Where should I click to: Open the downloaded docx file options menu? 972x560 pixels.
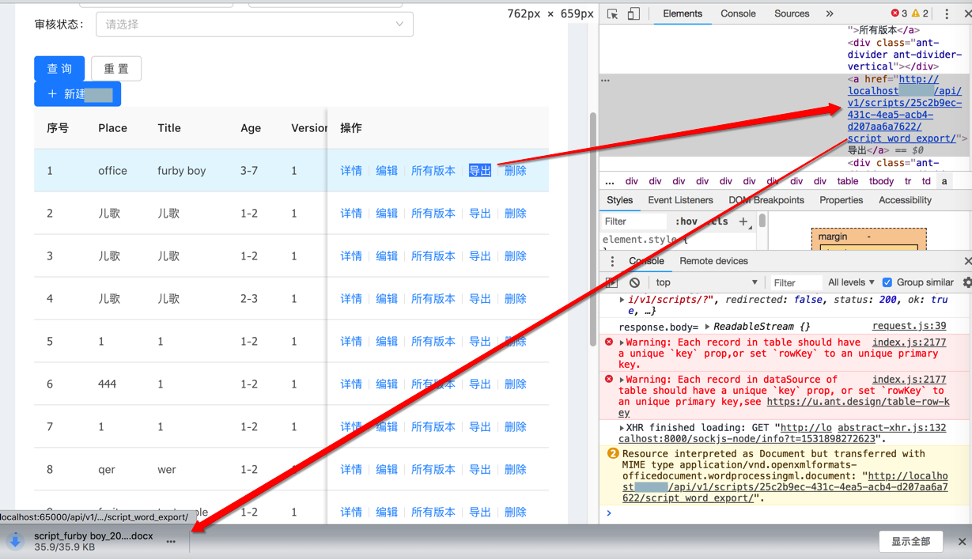171,541
